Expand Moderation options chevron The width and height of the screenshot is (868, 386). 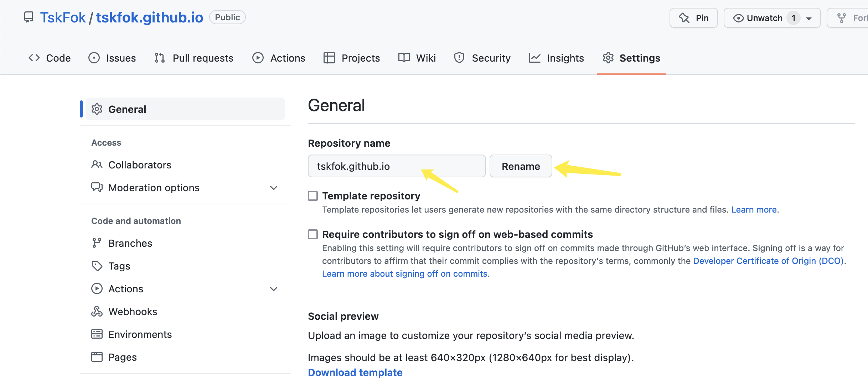(274, 188)
